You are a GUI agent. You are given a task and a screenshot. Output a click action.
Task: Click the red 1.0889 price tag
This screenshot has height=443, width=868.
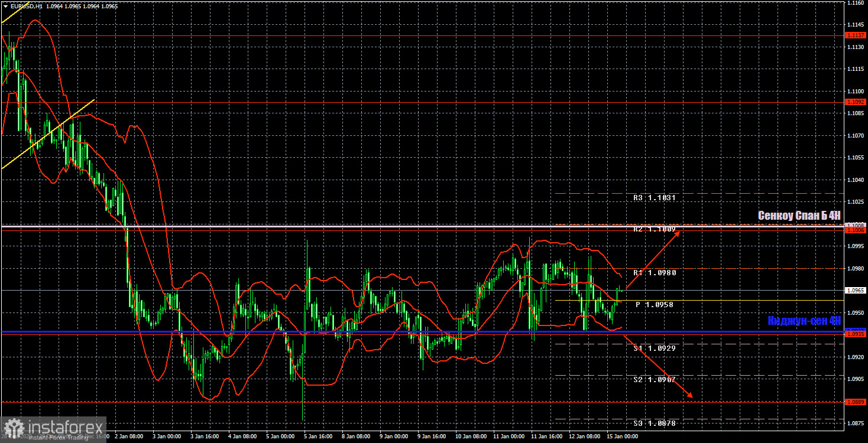tap(856, 402)
